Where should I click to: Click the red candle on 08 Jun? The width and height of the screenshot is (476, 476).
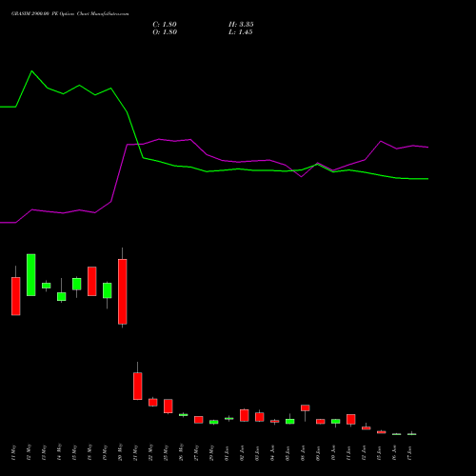tap(306, 407)
